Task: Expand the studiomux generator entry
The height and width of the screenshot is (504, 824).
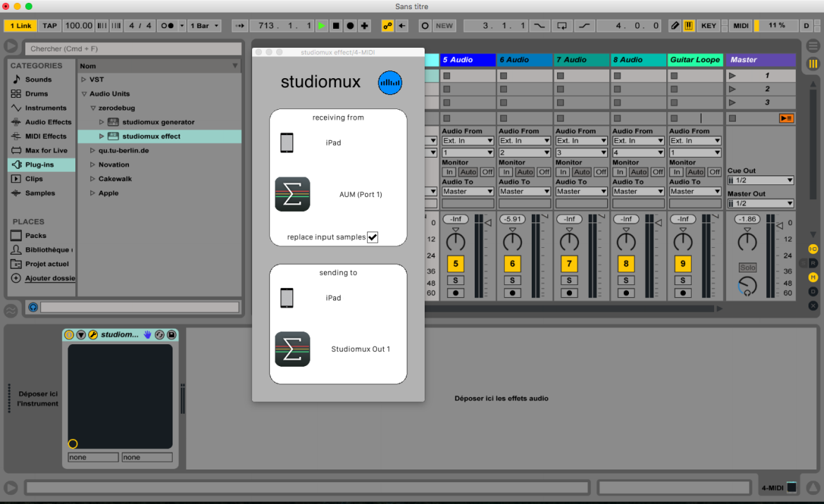Action: tap(101, 122)
